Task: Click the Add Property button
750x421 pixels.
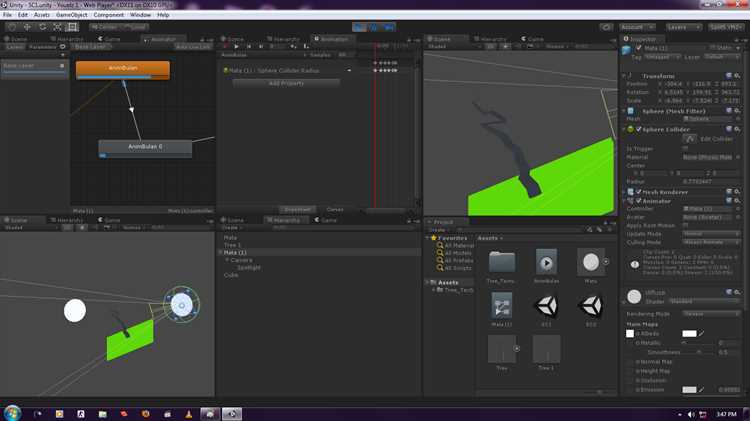Action: point(286,83)
